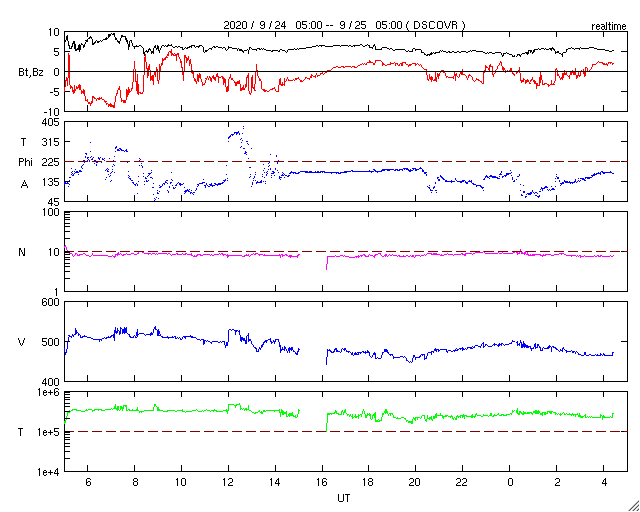Click the '500' tick on the velocity axis
Image resolution: width=640 pixels, height=512 pixels.
coord(51,342)
